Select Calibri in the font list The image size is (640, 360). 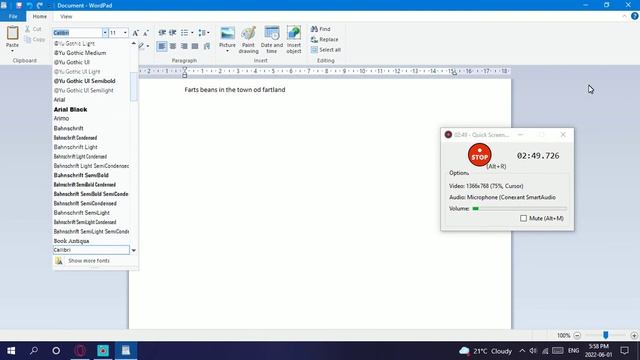pyautogui.click(x=91, y=250)
